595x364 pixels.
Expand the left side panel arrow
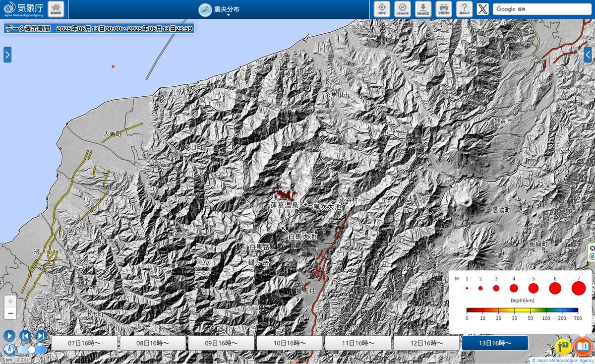pos(7,55)
